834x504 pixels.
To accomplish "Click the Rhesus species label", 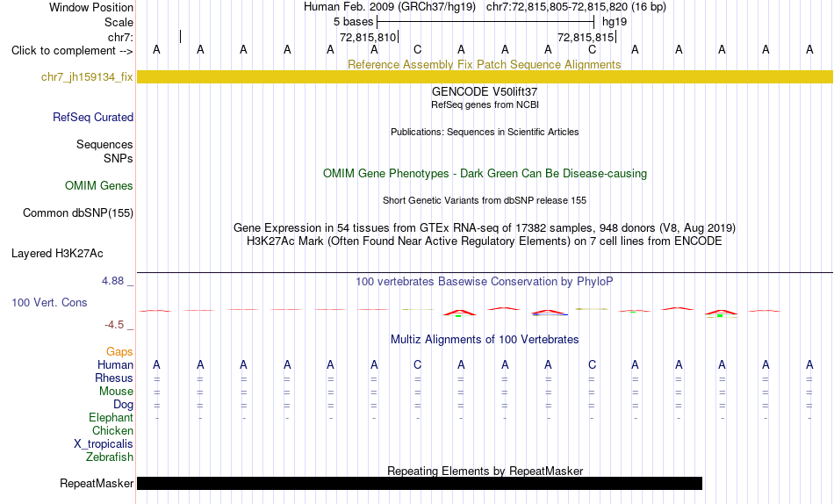I will pos(114,378).
